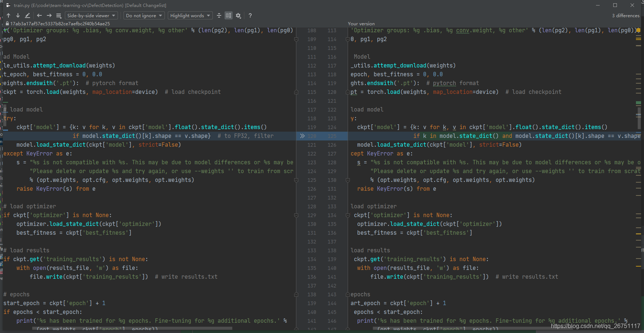
Task: Click the fold marker at right-pane line 120
Action: [348, 92]
